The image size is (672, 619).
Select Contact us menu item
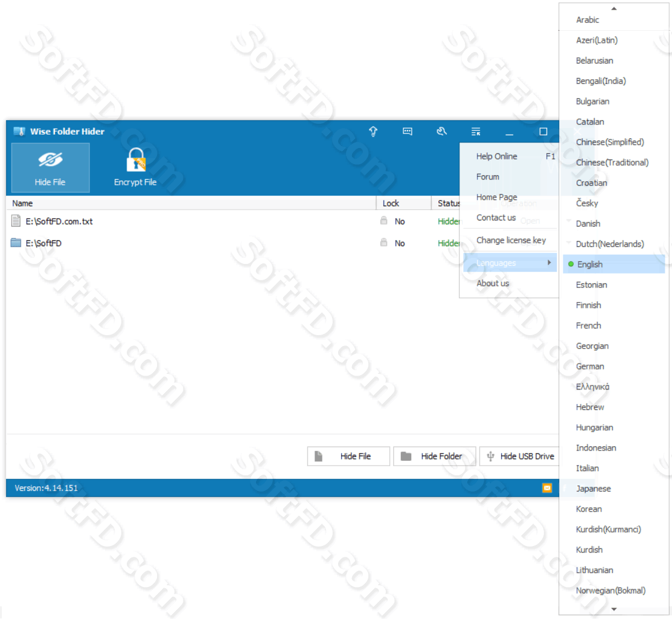click(x=510, y=217)
